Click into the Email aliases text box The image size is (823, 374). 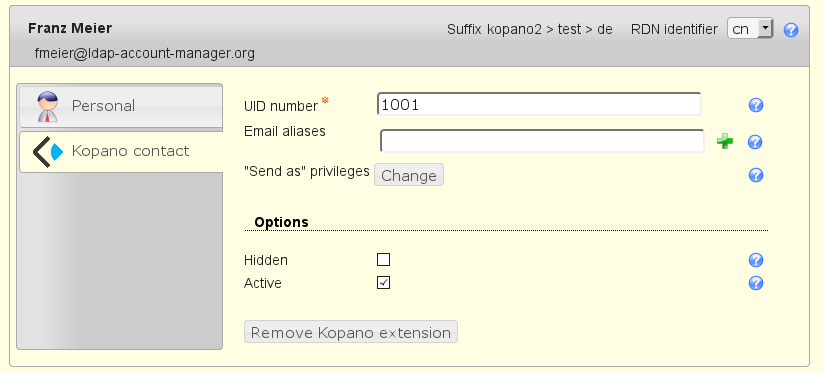[542, 141]
